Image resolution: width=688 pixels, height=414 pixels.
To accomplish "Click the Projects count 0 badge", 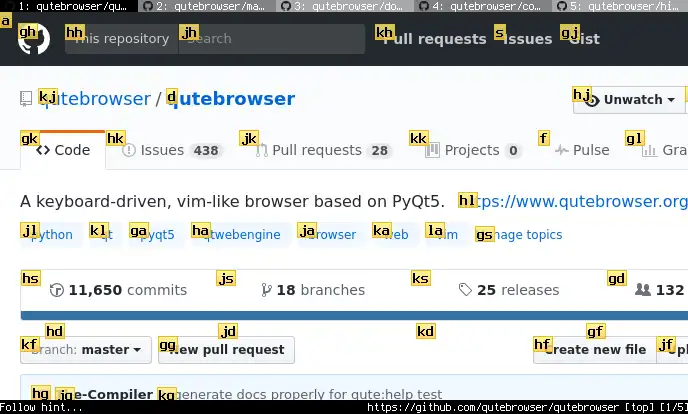I will [513, 150].
